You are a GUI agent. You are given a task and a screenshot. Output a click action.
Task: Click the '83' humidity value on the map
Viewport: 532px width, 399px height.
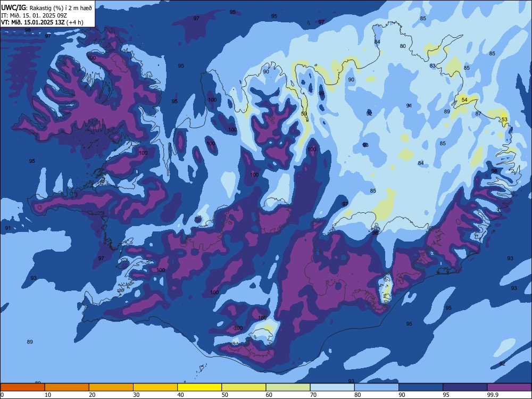point(432,66)
